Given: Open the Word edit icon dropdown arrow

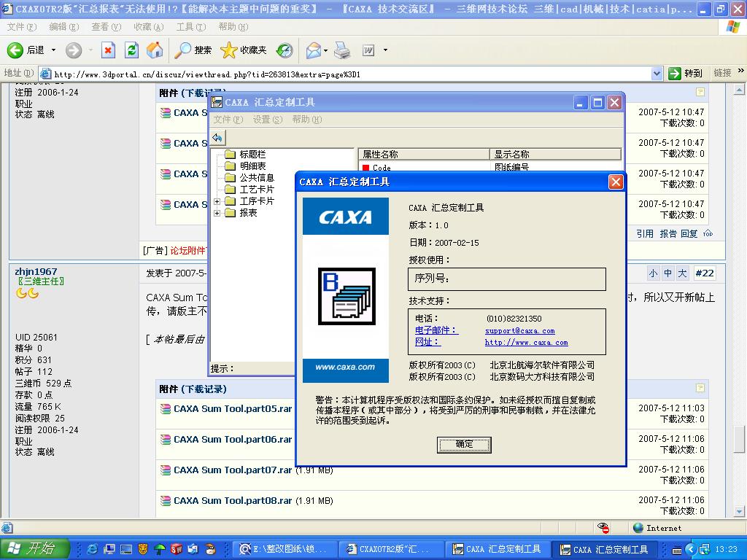Looking at the screenshot, I should (385, 50).
